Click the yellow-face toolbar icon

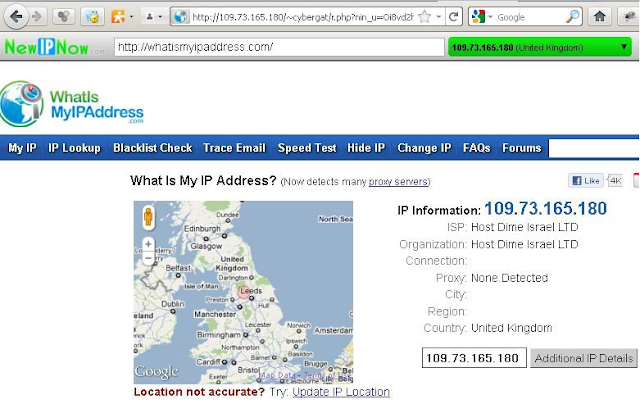(x=92, y=17)
